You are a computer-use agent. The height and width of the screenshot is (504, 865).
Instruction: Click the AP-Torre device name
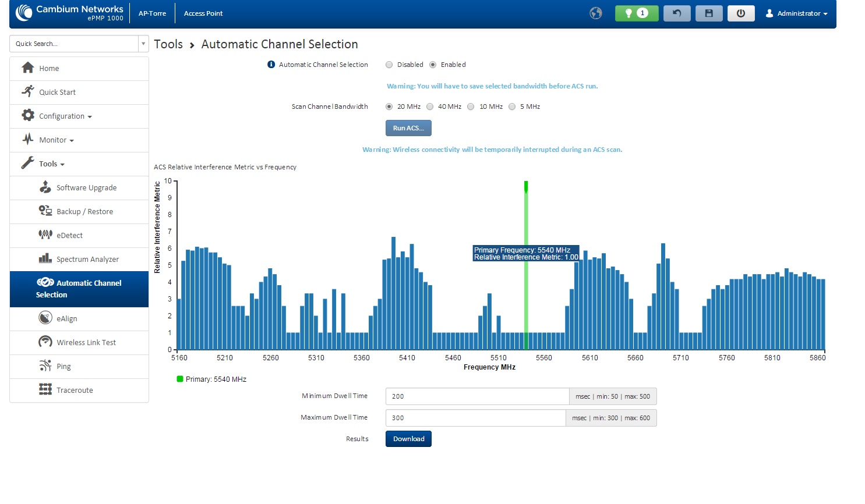click(152, 13)
